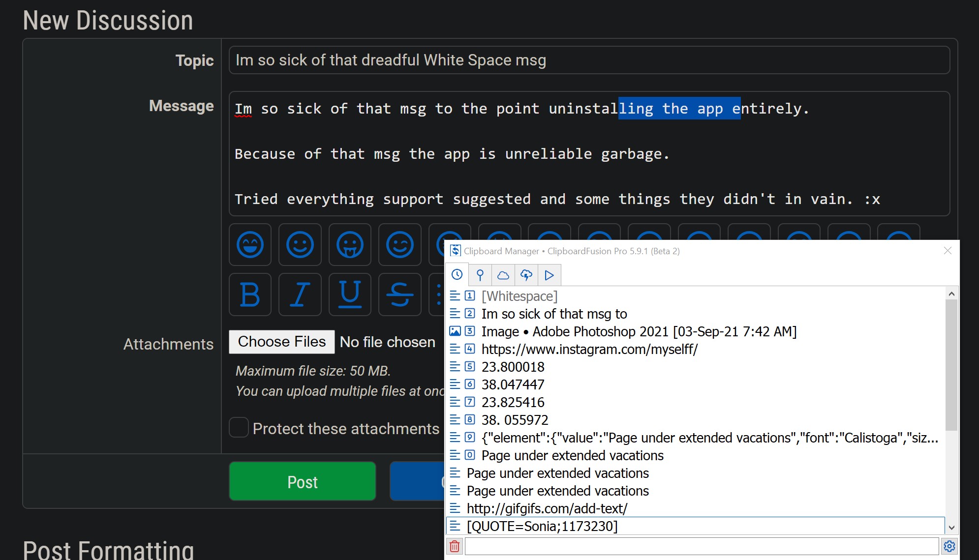The image size is (979, 560).
Task: Insert the grinning emoji
Action: point(250,244)
